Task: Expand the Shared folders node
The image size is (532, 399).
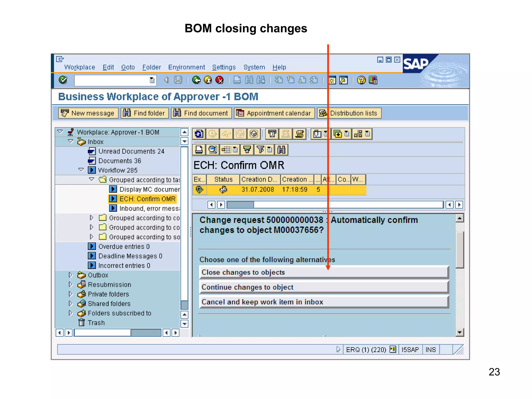Action: 70,303
